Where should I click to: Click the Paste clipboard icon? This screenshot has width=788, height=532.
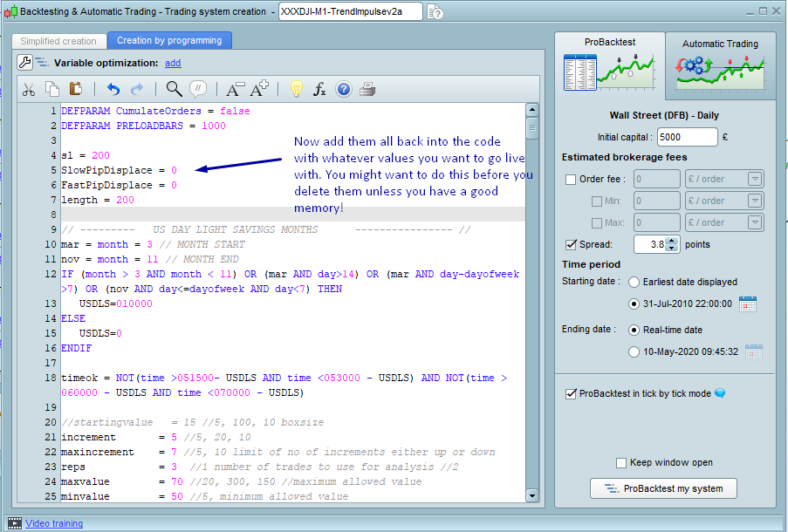point(75,89)
